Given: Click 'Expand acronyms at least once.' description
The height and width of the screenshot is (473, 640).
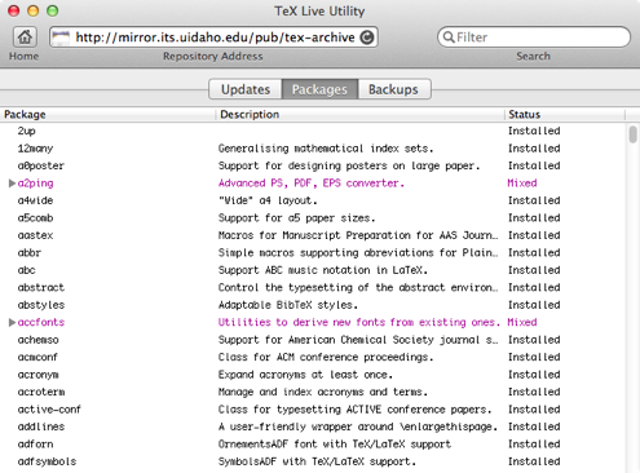Looking at the screenshot, I should (x=305, y=375).
